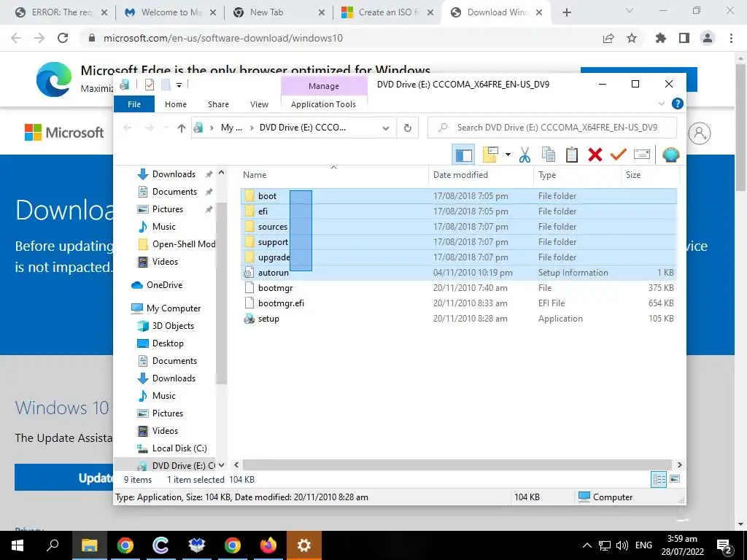The height and width of the screenshot is (560, 747).
Task: Open Classic Shell settings shell icon
Action: (671, 155)
